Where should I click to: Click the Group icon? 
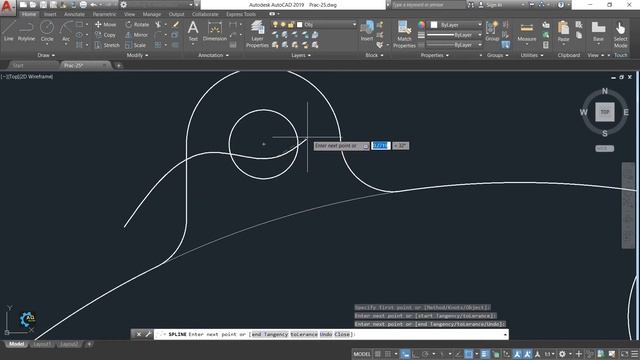(x=492, y=31)
